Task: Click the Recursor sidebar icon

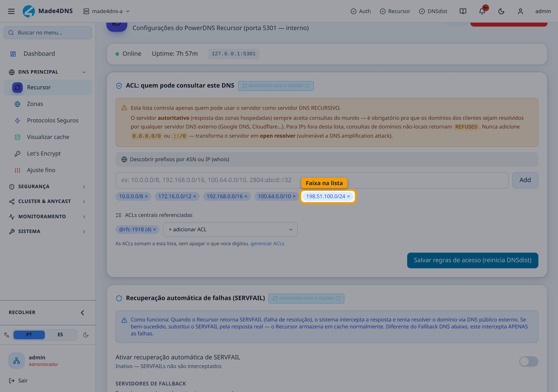Action: pyautogui.click(x=17, y=87)
